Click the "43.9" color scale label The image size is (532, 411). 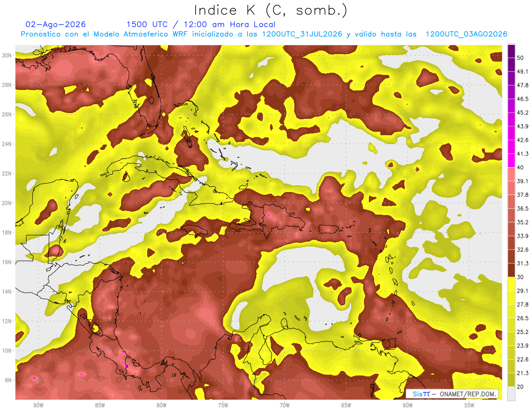[523, 126]
